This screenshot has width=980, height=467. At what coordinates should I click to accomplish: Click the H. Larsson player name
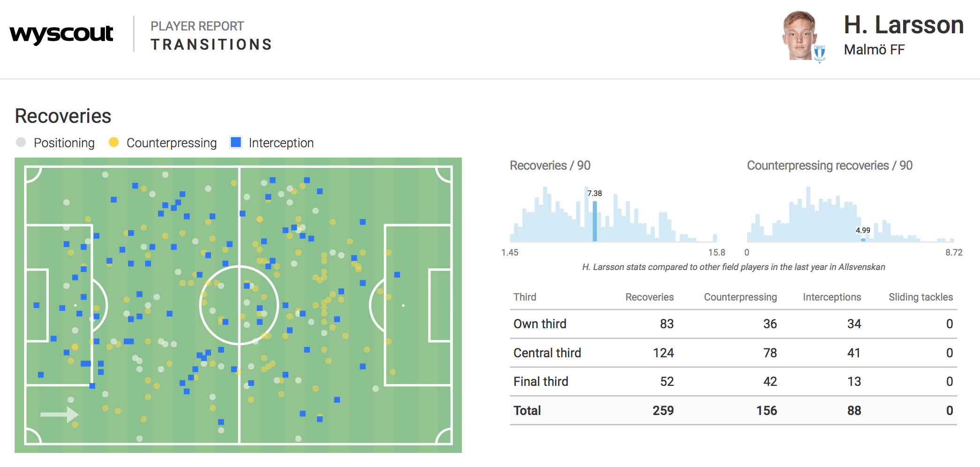pyautogui.click(x=904, y=25)
